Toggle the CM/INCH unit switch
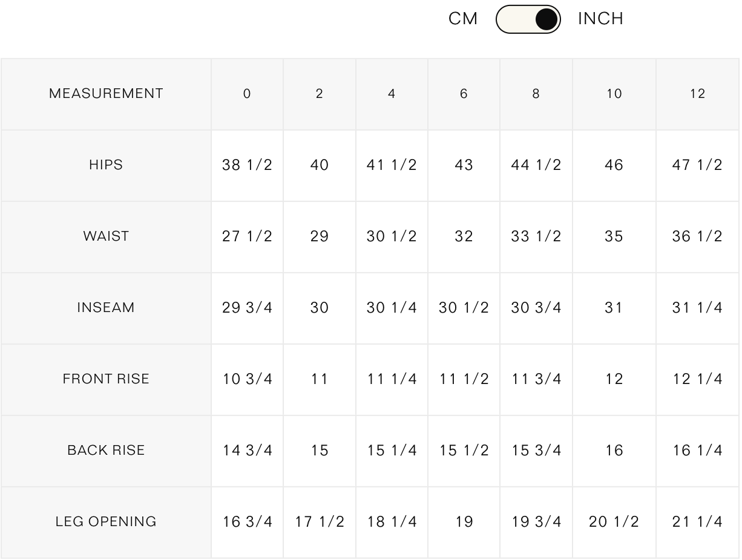This screenshot has height=560, width=742. point(528,19)
